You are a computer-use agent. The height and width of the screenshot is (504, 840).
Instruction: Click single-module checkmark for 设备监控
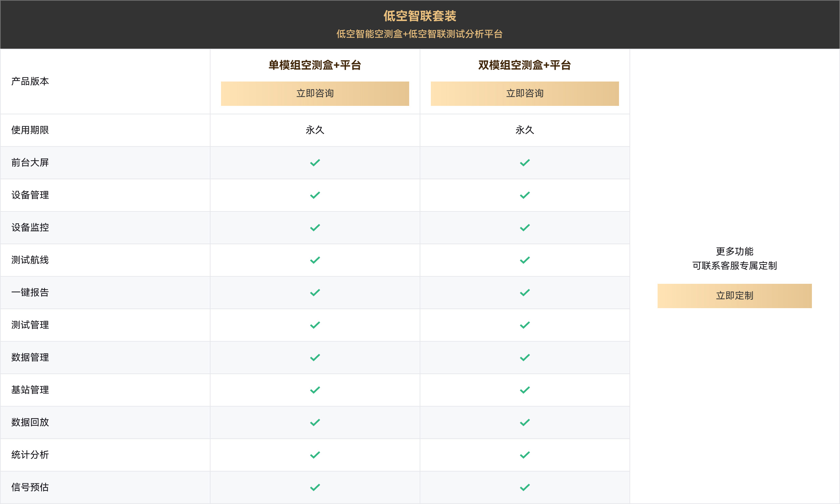point(315,228)
